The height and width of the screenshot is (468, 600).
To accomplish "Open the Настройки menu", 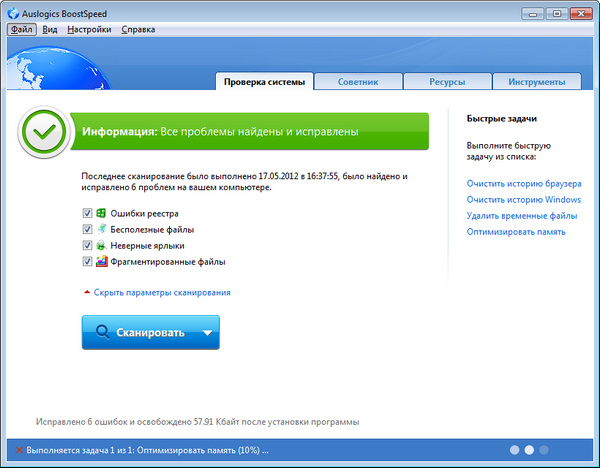I will pos(90,30).
